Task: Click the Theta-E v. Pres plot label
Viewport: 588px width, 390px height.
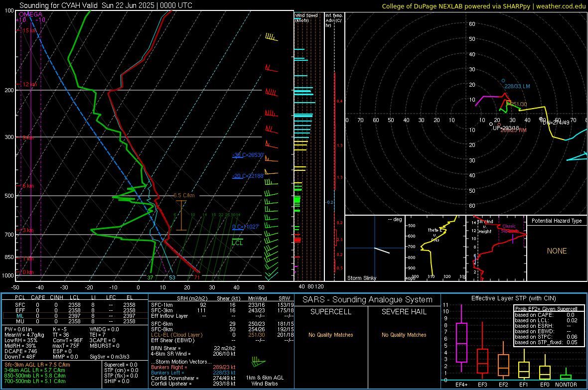Action: 435,235
